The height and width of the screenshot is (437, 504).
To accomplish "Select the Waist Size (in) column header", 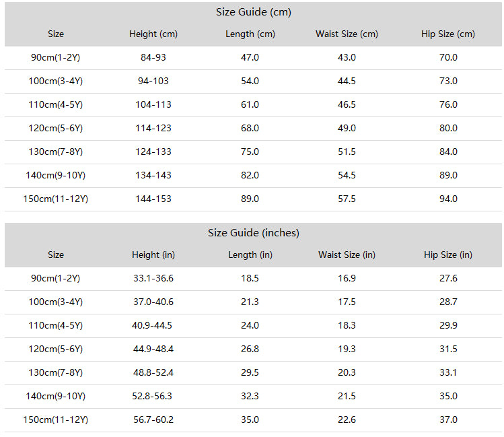I will pos(347,255).
